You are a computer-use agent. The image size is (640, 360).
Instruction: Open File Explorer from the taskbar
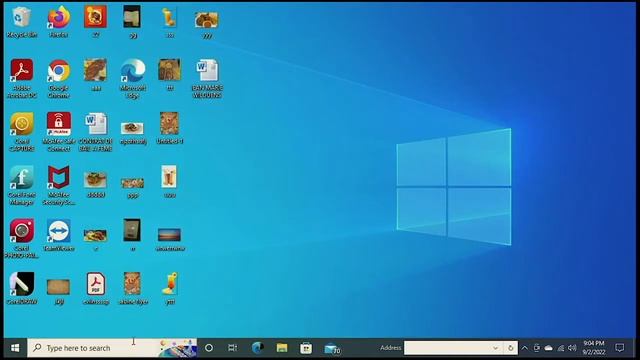pos(282,348)
